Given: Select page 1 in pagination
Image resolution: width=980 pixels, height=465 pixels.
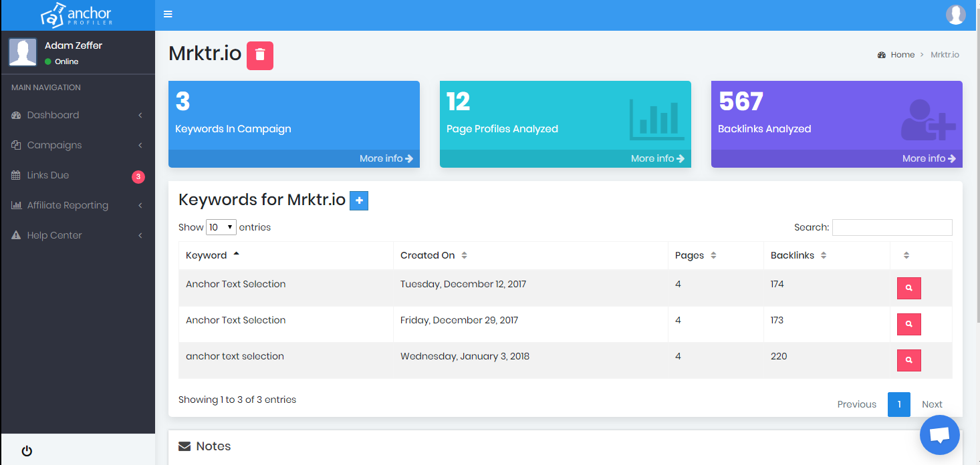Looking at the screenshot, I should (x=899, y=404).
